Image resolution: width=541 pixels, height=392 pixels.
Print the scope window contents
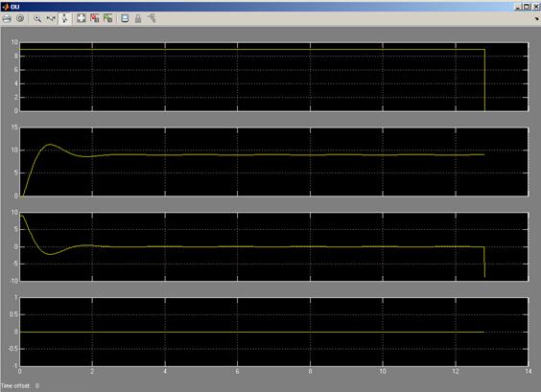7,18
